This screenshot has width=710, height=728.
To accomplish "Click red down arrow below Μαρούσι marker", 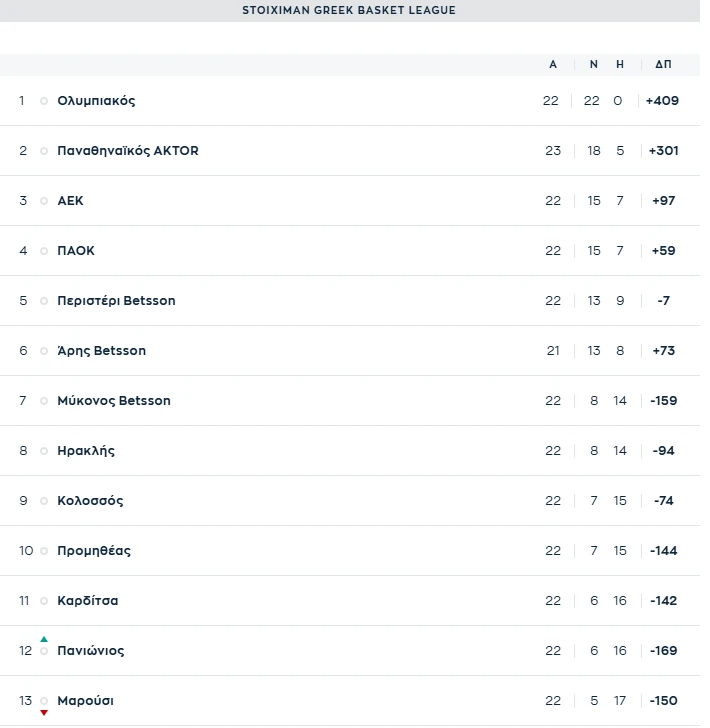I will coord(44,712).
